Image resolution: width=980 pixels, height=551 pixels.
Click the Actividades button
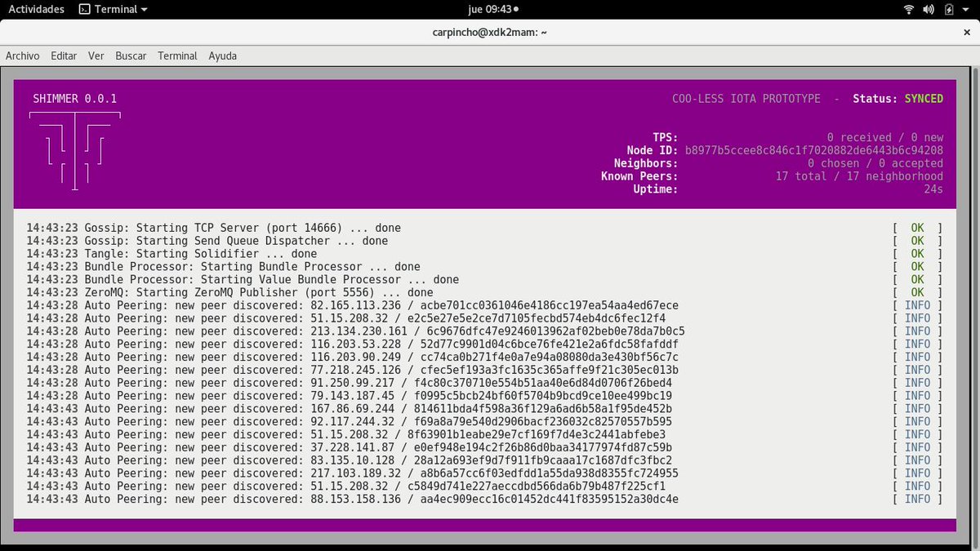click(x=37, y=9)
